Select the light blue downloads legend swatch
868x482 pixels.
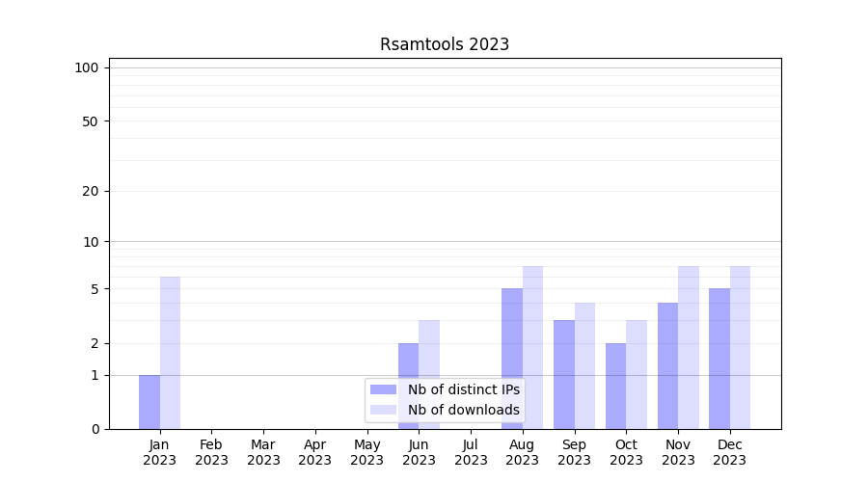pos(383,410)
